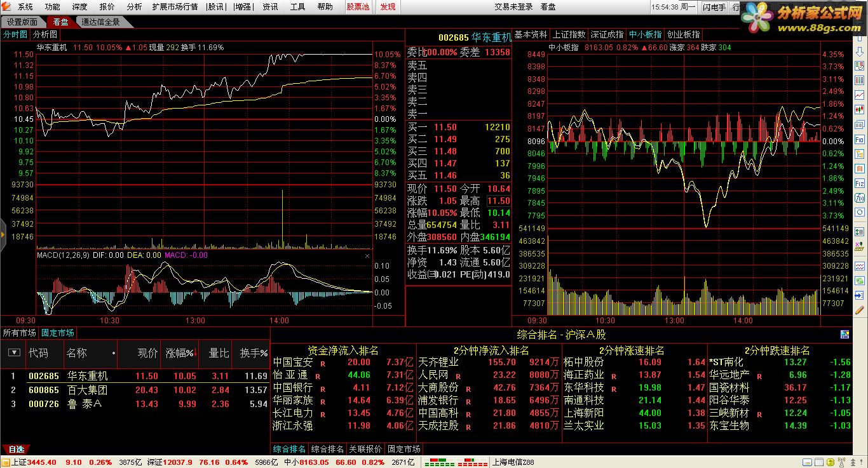Select the 华东重机 row in watchlist
The width and height of the screenshot is (868, 468).
(x=135, y=376)
